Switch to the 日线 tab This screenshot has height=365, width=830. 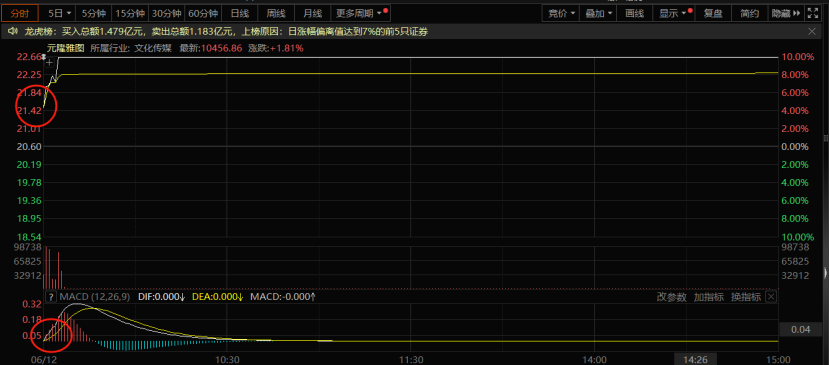(239, 13)
